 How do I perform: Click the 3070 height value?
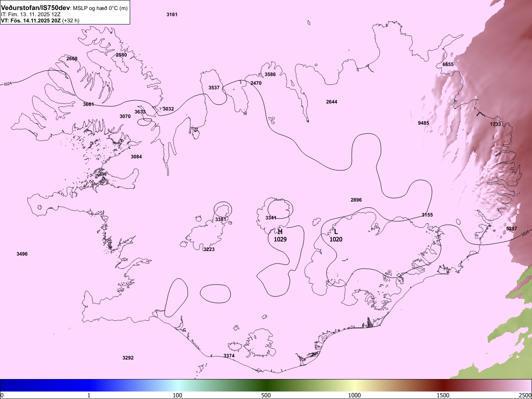click(125, 116)
